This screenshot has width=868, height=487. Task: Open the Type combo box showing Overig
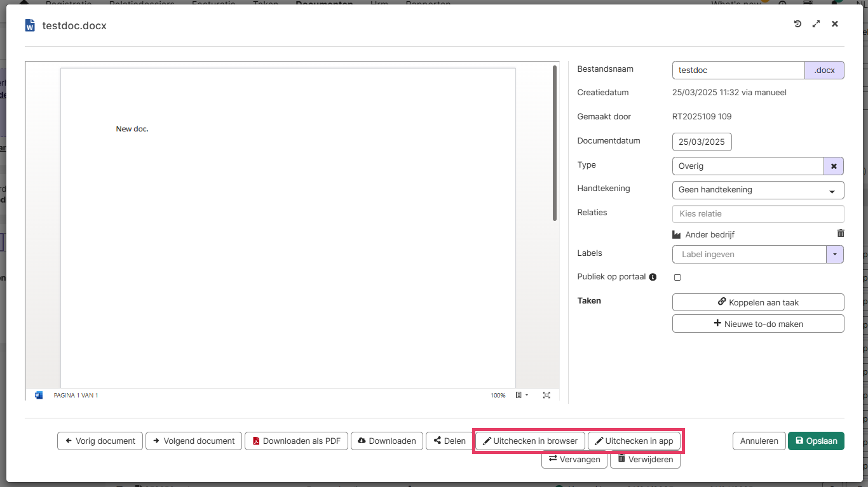point(747,166)
